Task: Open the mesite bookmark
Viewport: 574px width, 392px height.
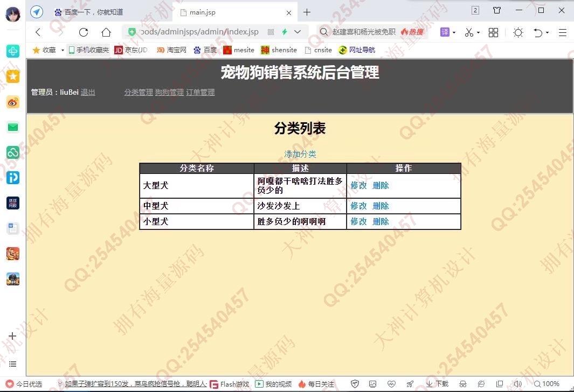Action: [x=239, y=50]
